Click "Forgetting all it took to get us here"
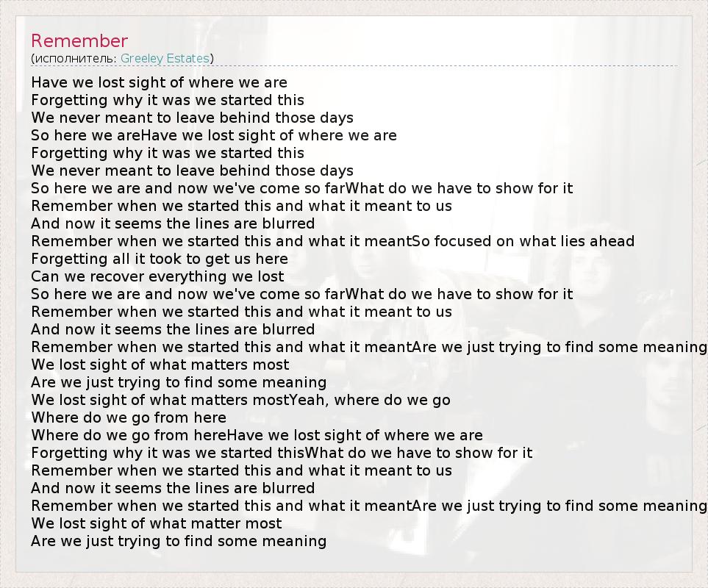This screenshot has height=588, width=708. [160, 259]
